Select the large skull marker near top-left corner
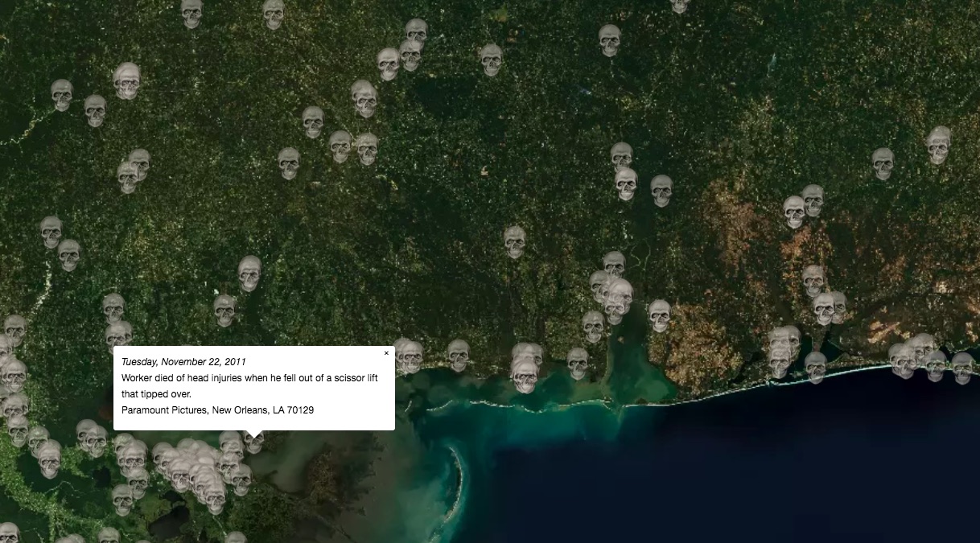980x543 pixels. [127, 80]
